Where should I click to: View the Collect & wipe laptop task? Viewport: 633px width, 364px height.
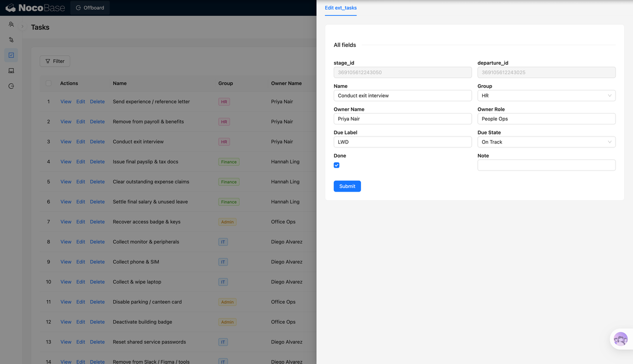tap(66, 282)
